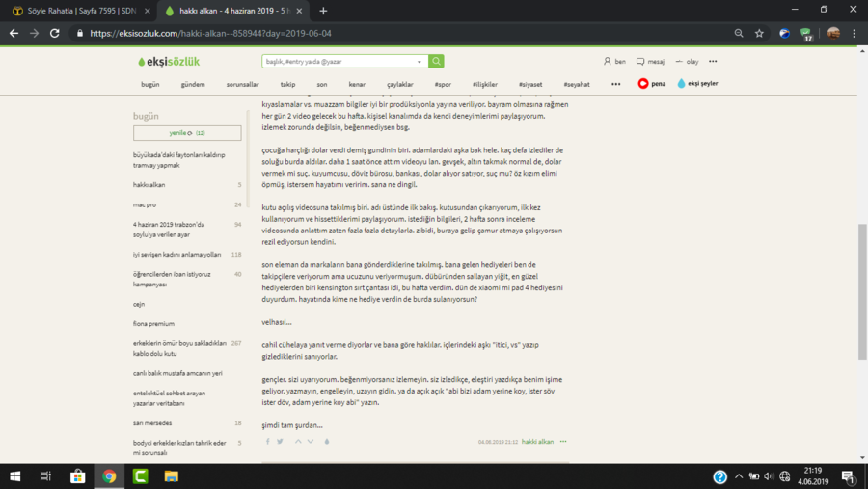The width and height of the screenshot is (868, 489).
Task: Open the Camtasia taskbar icon
Action: click(x=141, y=476)
